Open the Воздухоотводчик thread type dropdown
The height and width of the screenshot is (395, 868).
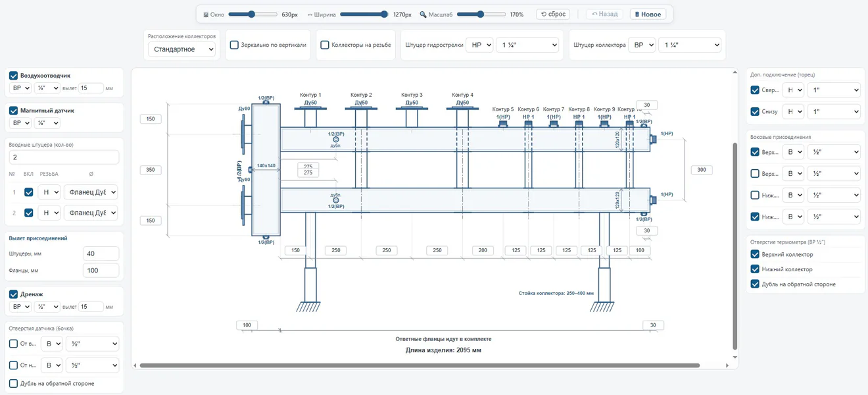21,88
